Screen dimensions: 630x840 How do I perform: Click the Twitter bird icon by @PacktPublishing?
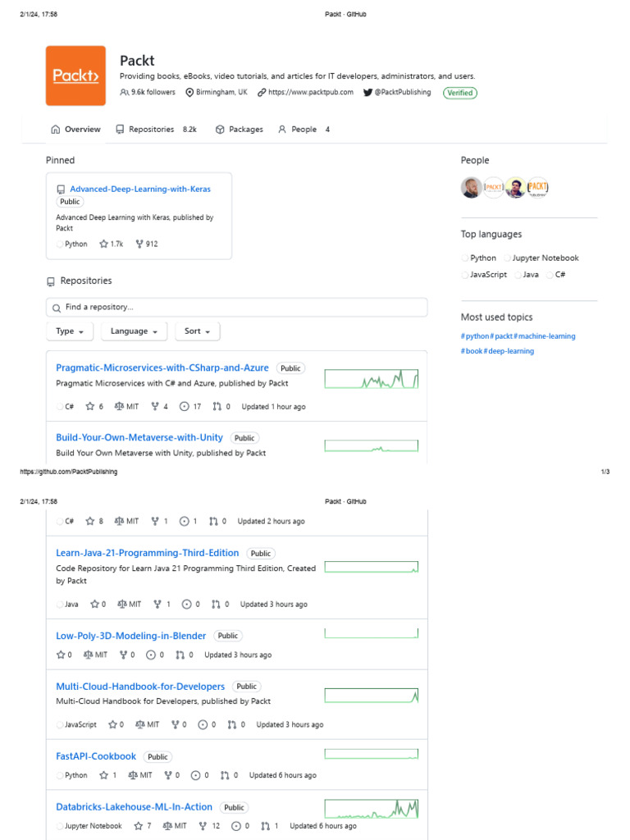(x=366, y=93)
